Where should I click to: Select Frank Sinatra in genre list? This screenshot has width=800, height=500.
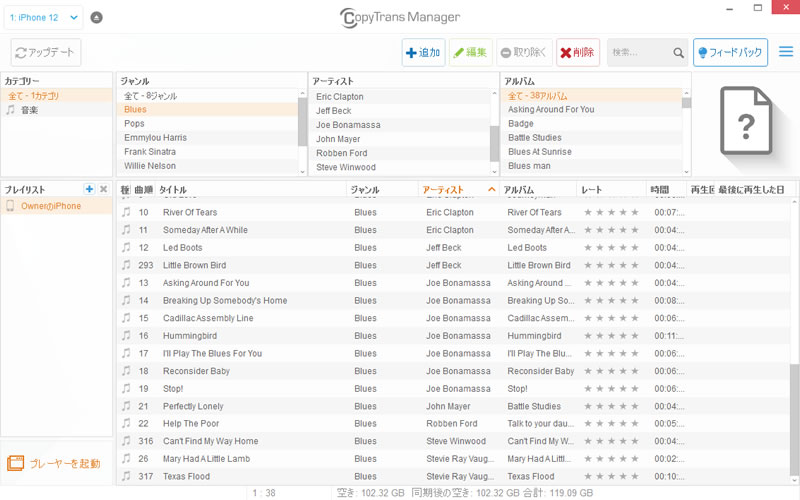click(x=208, y=152)
